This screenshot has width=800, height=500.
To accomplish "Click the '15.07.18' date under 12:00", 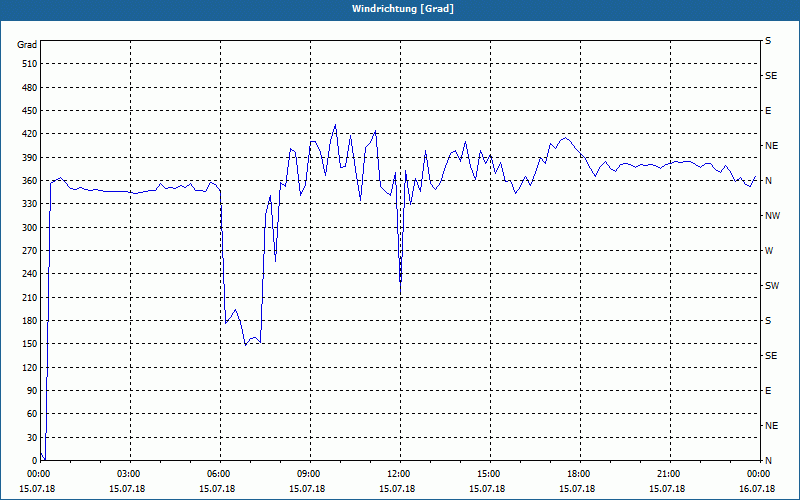I will 397,489.
